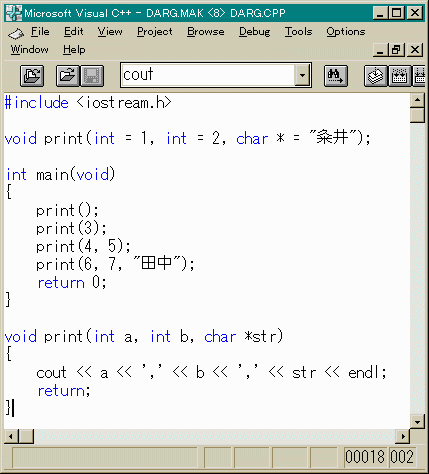
Task: Click the pencil icon beside File menu
Action: click(16, 33)
